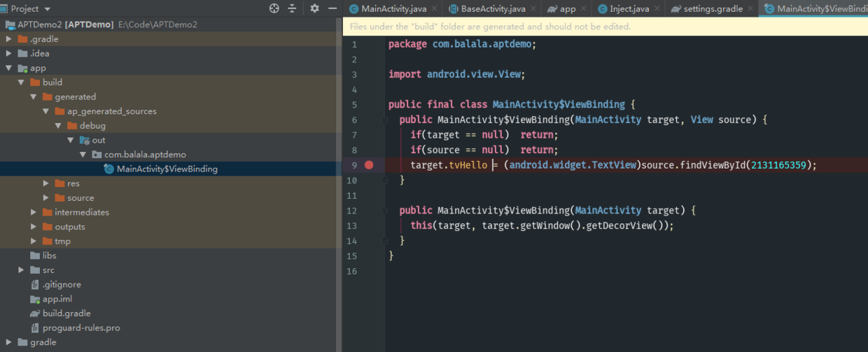Click the app module folder icon
Image resolution: width=868 pixels, height=352 pixels.
click(x=22, y=68)
